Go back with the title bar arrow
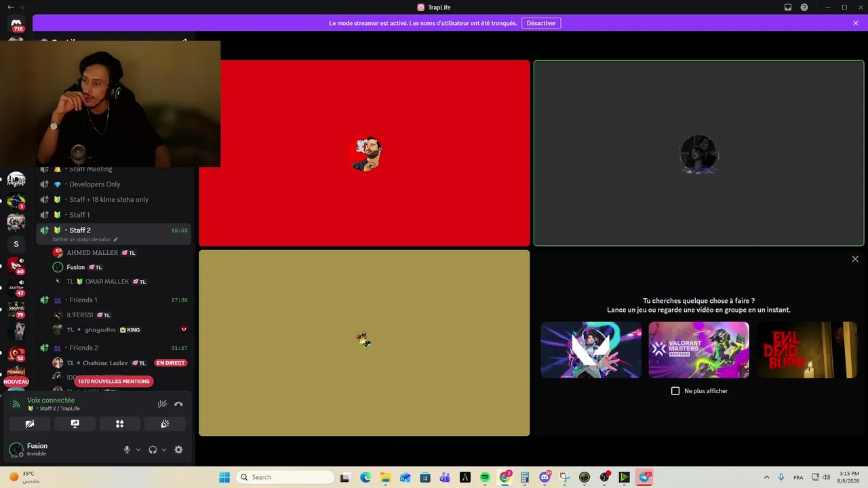The height and width of the screenshot is (488, 868). [x=10, y=7]
